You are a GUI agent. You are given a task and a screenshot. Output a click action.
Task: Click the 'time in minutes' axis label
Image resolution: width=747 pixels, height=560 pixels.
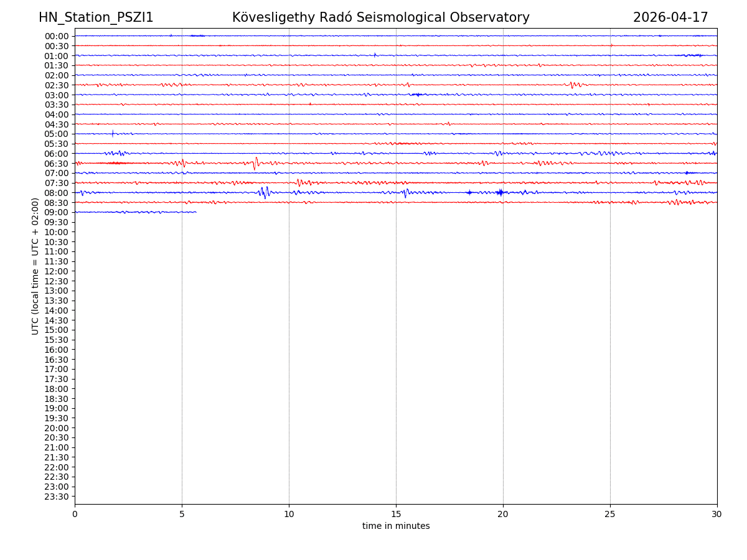[396, 526]
